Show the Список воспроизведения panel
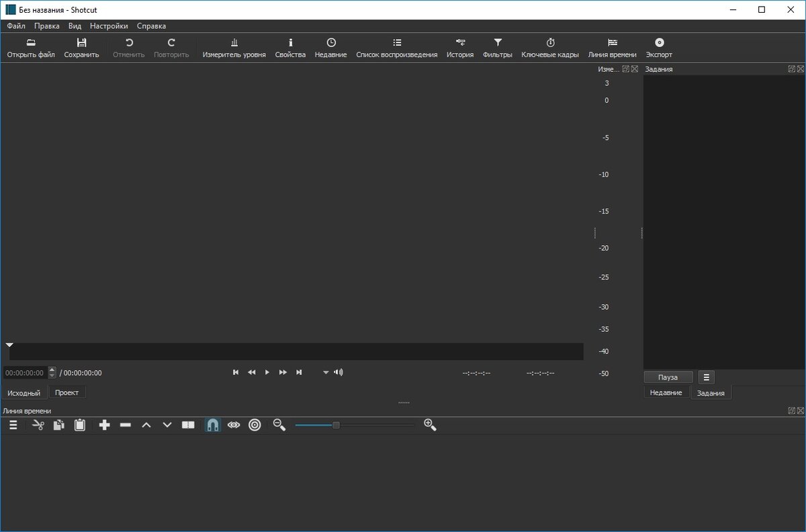Screen dimensions: 806x532 pyautogui.click(x=397, y=48)
